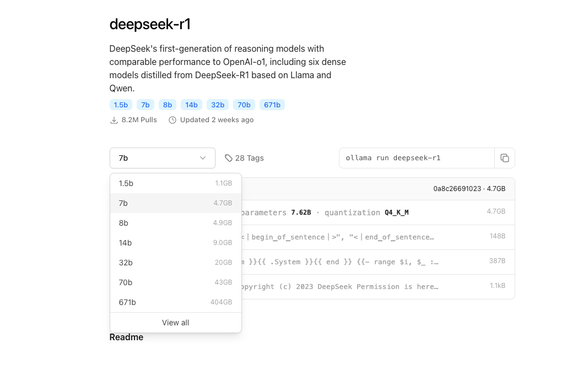Choose the 671b 404GB model entry
This screenshot has height=376, width=588.
click(x=175, y=302)
